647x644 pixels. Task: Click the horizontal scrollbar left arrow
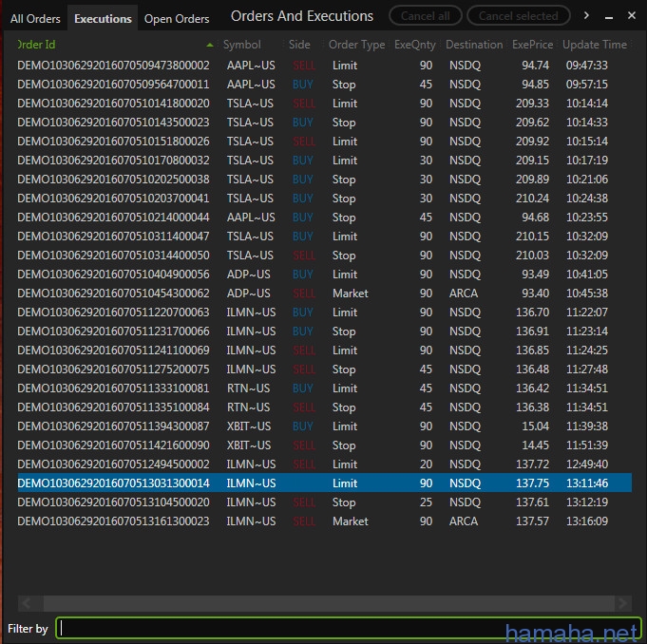[x=28, y=603]
